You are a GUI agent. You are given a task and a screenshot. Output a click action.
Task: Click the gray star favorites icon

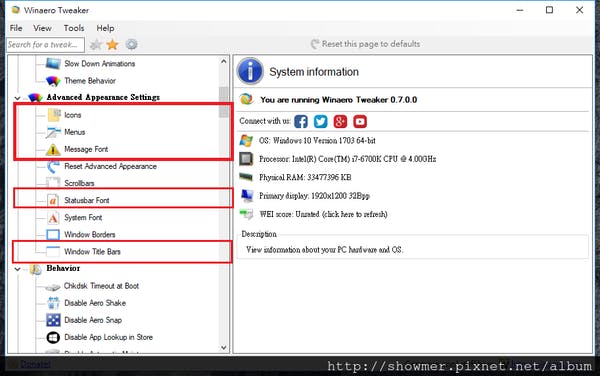96,45
